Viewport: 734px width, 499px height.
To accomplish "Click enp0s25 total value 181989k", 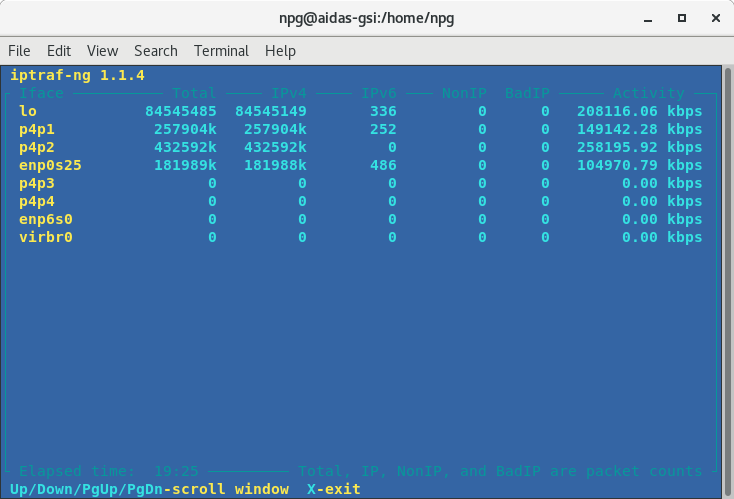I will pos(185,165).
